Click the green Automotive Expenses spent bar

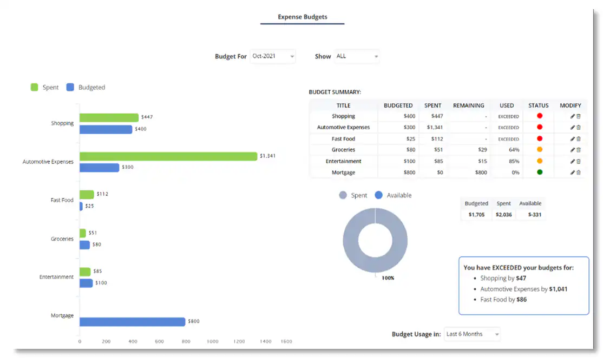(x=168, y=156)
